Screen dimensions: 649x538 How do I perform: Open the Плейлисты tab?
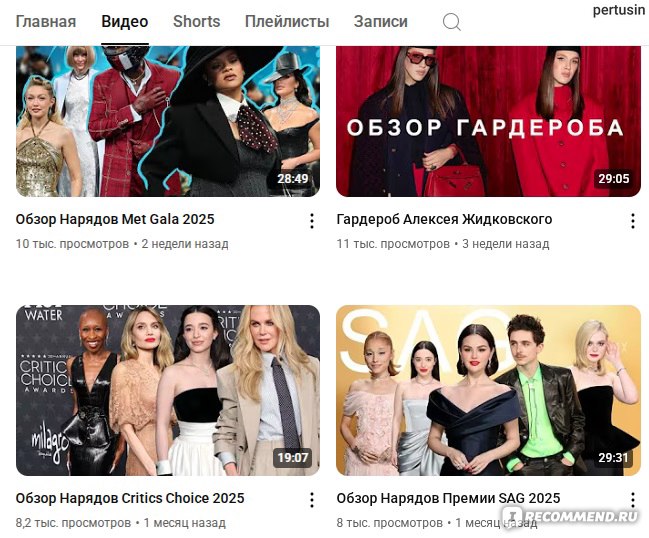click(287, 22)
